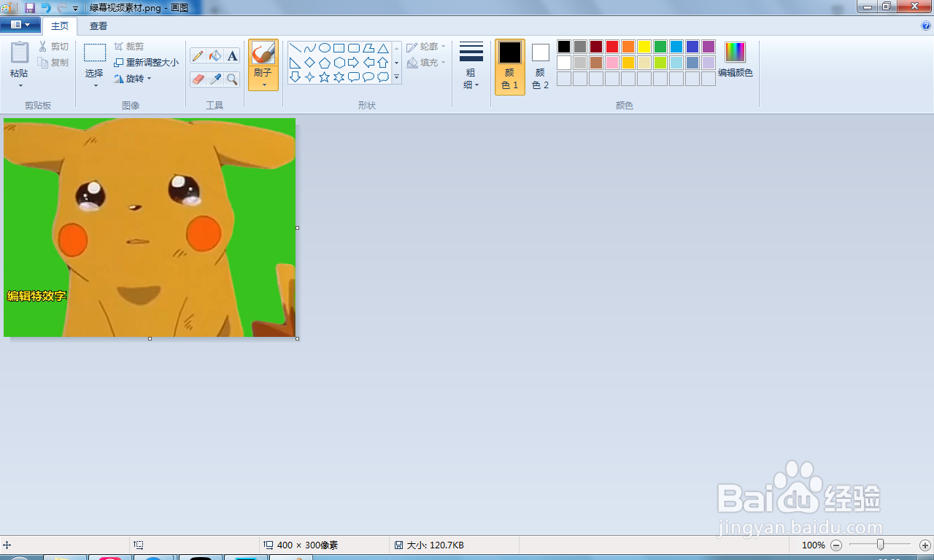Choose the triangle shape
This screenshot has height=560, width=934.
(383, 48)
